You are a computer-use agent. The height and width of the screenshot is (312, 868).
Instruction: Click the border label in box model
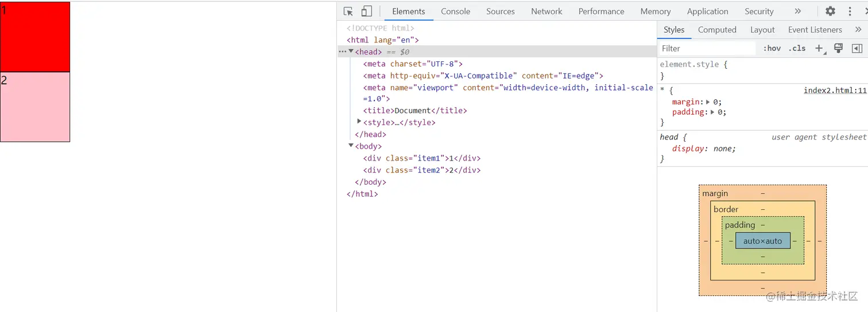coord(726,209)
